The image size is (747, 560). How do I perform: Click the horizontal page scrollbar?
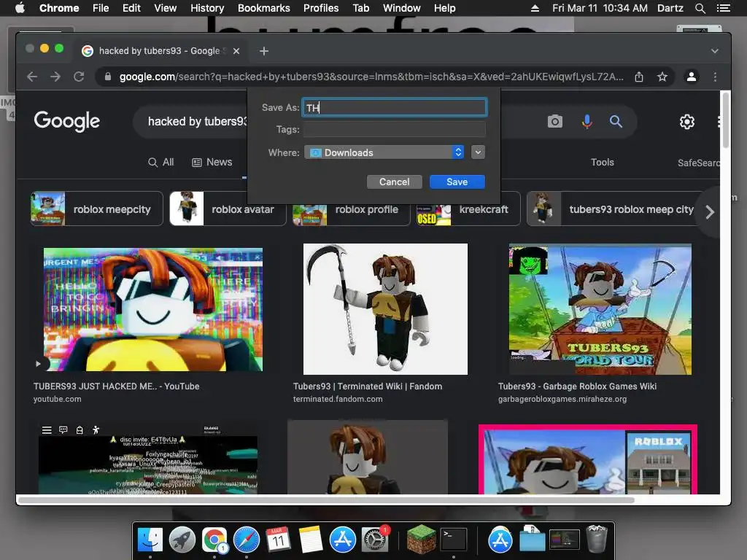click(326, 500)
